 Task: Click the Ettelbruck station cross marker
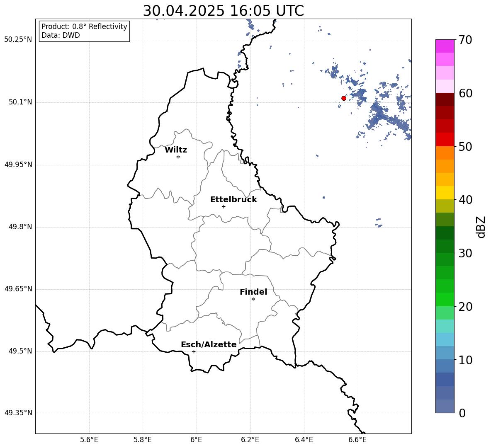click(x=224, y=206)
